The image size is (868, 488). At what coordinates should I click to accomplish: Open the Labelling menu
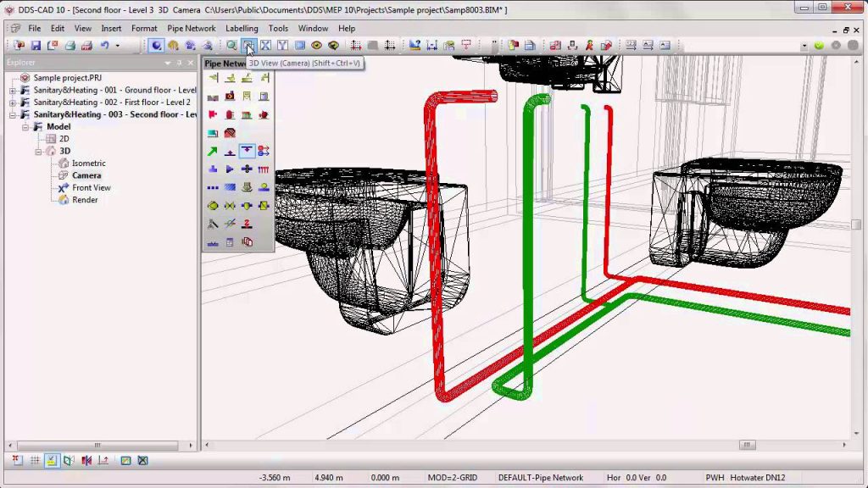[242, 28]
